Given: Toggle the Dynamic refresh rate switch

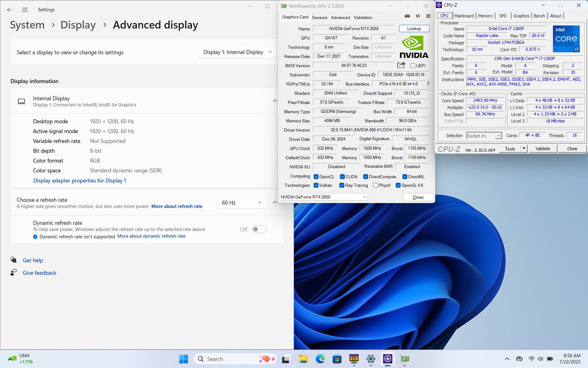Looking at the screenshot, I should [x=259, y=229].
